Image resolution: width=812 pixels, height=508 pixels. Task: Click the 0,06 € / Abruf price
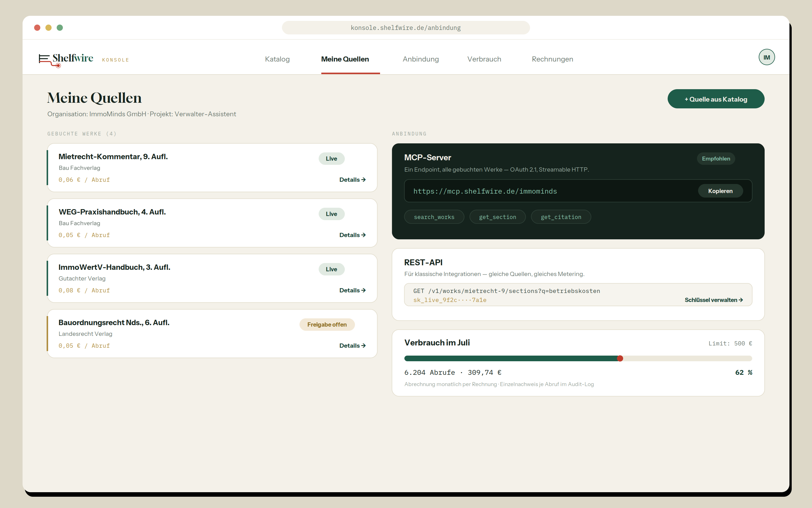(84, 180)
